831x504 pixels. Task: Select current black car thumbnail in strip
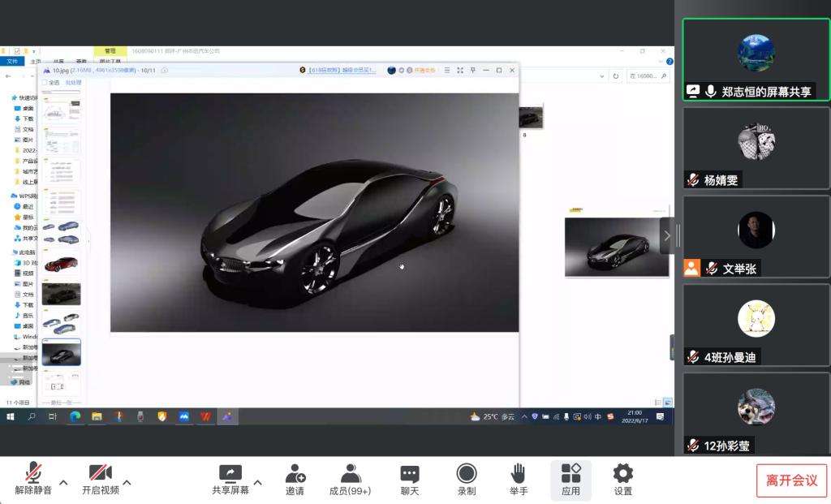pos(62,352)
